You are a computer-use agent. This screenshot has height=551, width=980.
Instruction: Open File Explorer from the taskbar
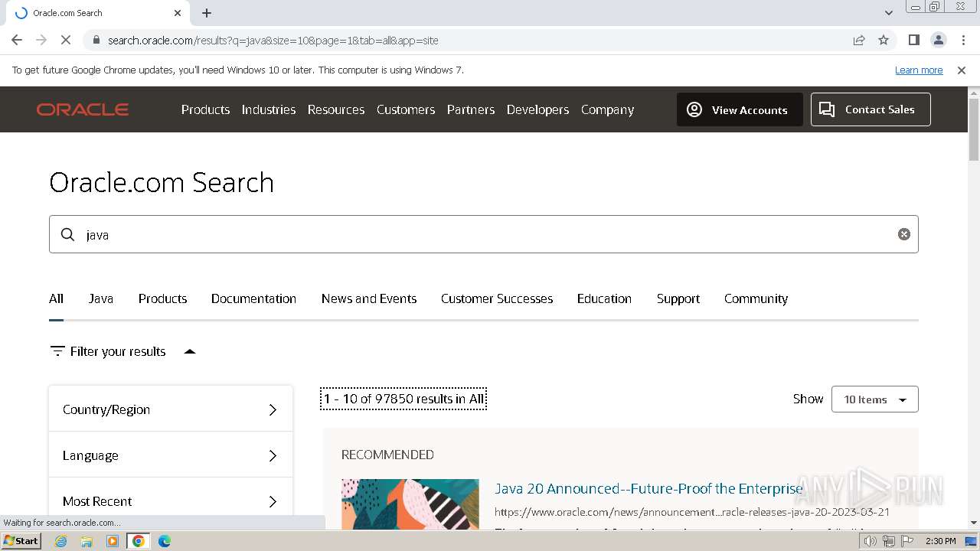tap(87, 541)
